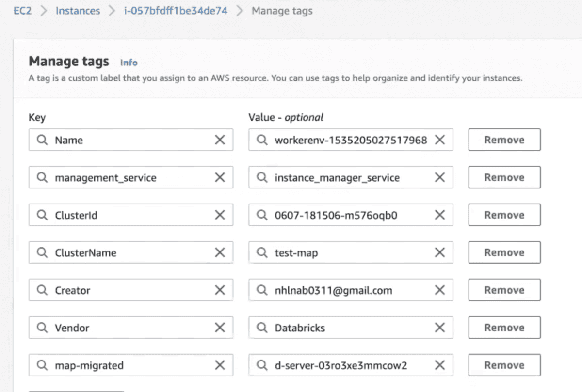Clear the Creator key field X icon
Viewport: 582px width, 392px height.
click(220, 290)
